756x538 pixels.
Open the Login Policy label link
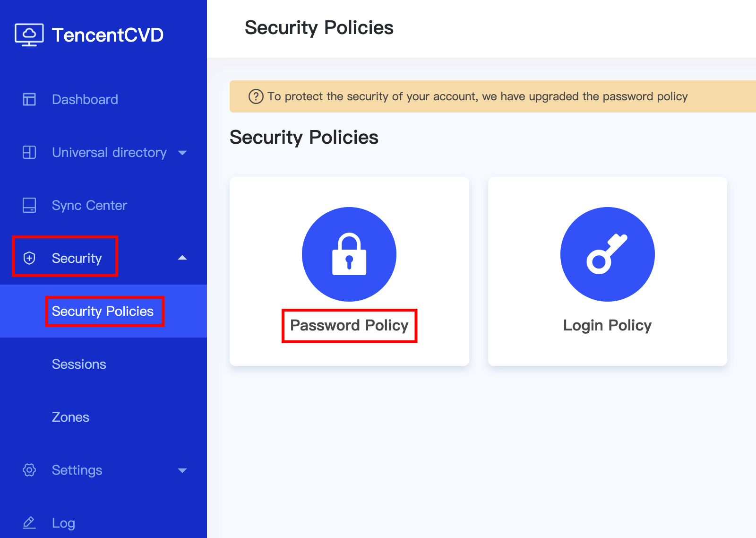[607, 325]
